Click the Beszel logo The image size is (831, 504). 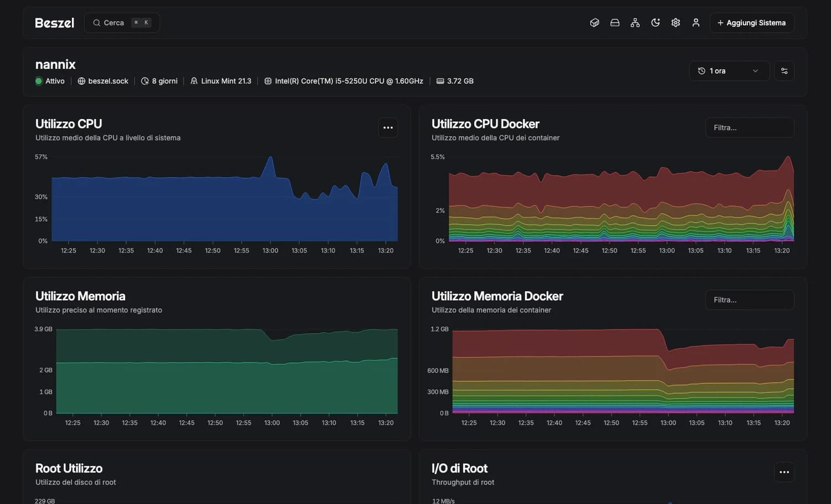tap(54, 23)
